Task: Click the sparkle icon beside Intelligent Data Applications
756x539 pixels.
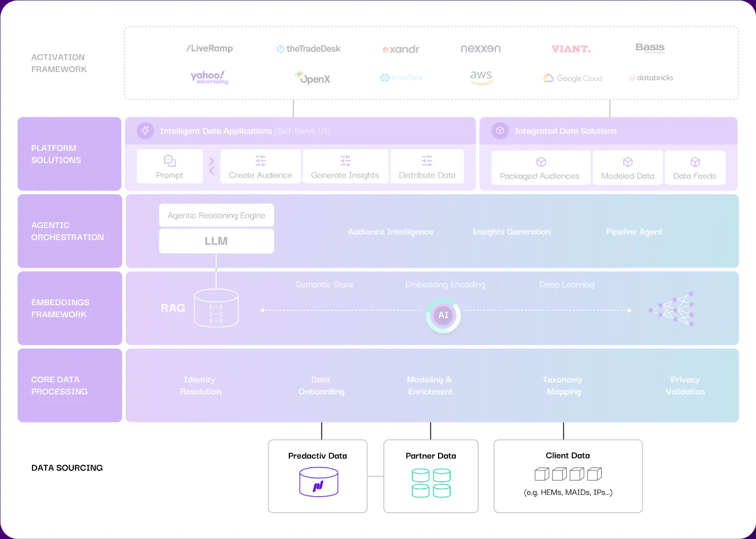Action: [146, 131]
